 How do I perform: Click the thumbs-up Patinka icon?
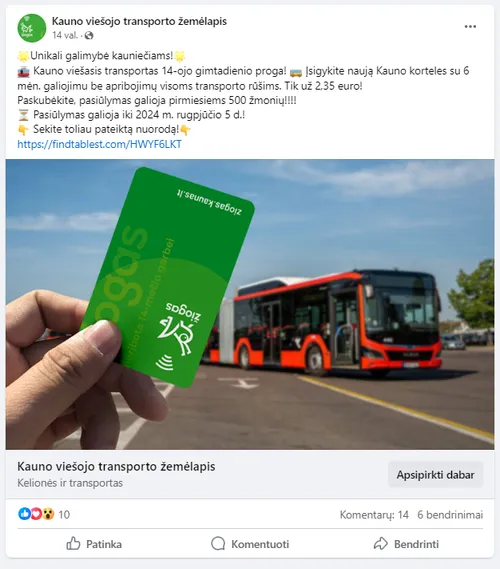[x=73, y=544]
